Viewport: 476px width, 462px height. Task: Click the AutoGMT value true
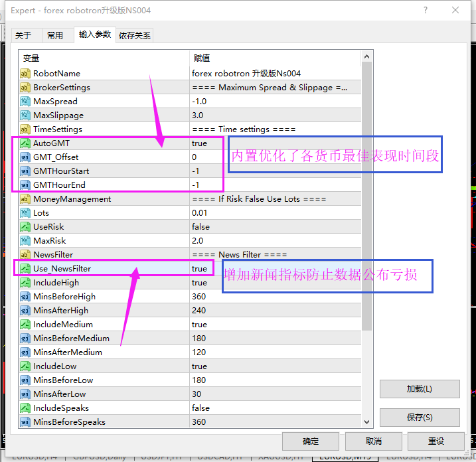(x=199, y=143)
